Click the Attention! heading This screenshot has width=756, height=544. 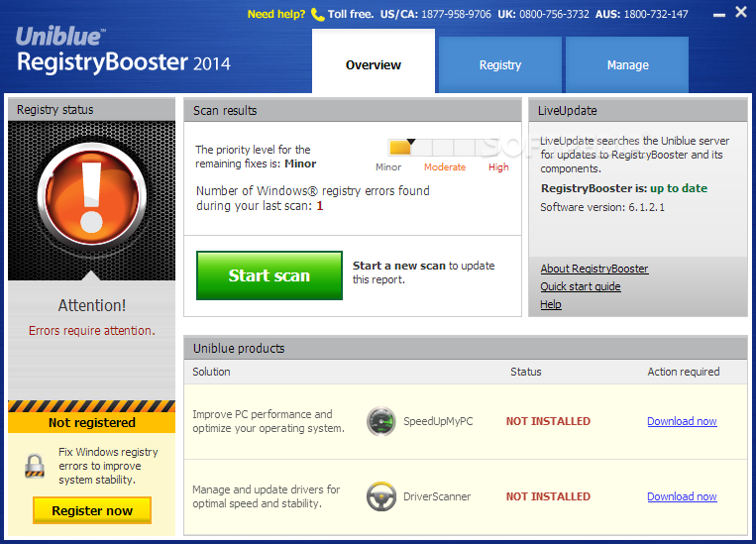click(x=91, y=305)
